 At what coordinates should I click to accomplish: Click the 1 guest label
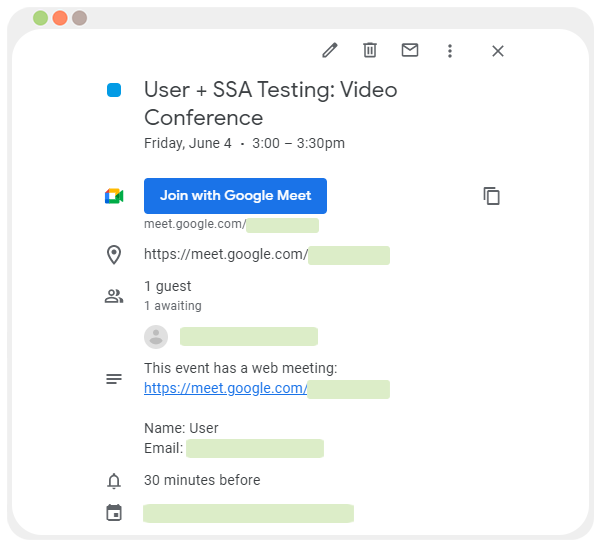coord(168,286)
